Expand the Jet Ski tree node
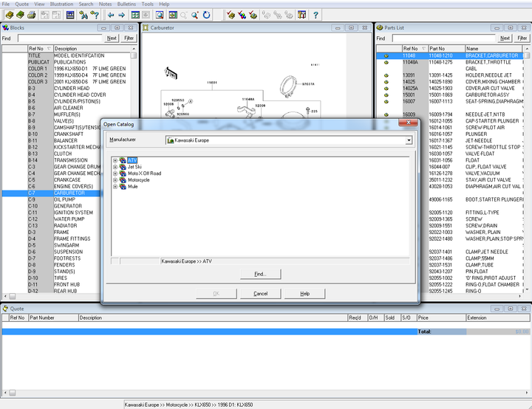Image resolution: width=532 pixels, height=409 pixels. [x=115, y=167]
